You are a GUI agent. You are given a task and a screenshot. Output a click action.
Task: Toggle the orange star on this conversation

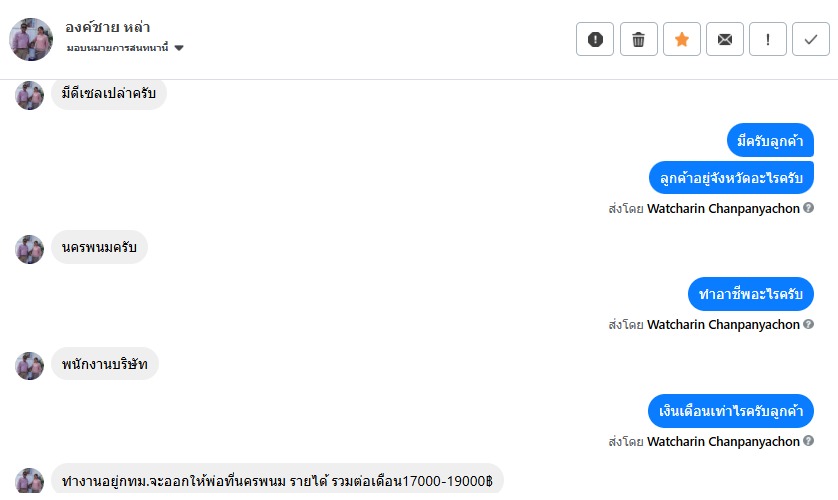682,39
